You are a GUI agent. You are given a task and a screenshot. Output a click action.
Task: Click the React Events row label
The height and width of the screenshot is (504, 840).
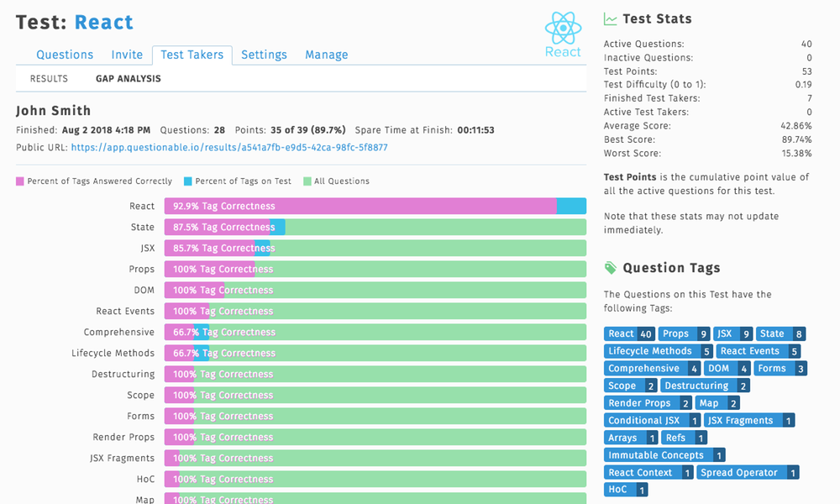tap(125, 311)
